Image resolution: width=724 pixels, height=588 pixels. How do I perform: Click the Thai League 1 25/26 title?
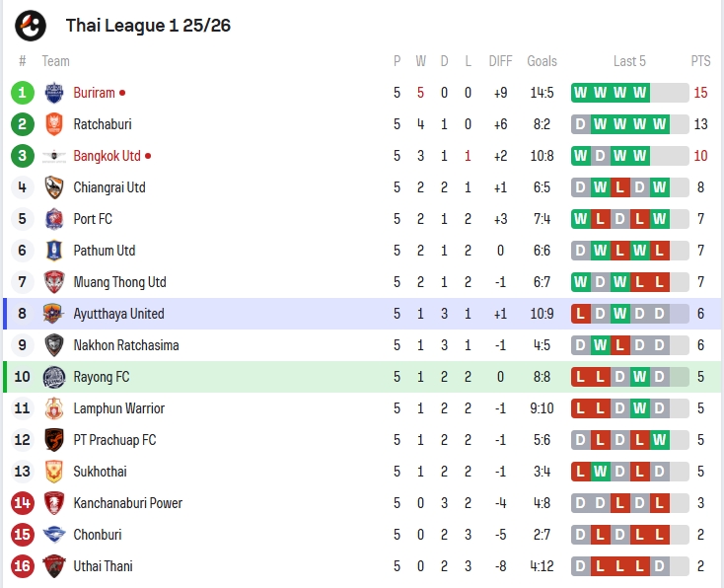coord(148,26)
